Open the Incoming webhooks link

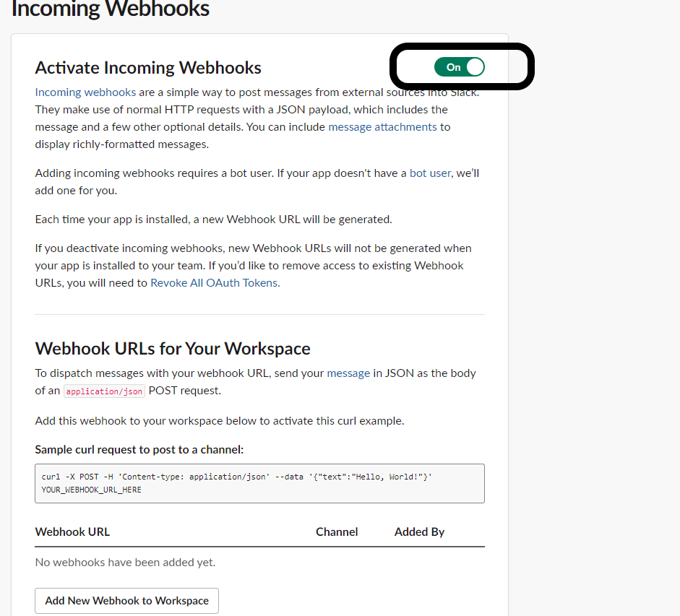85,92
